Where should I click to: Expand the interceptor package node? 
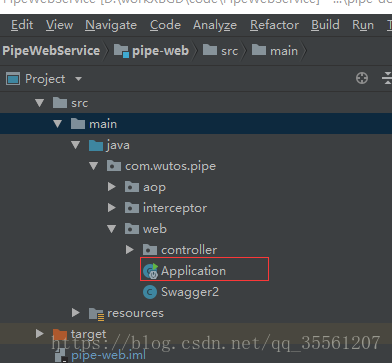[x=112, y=208]
